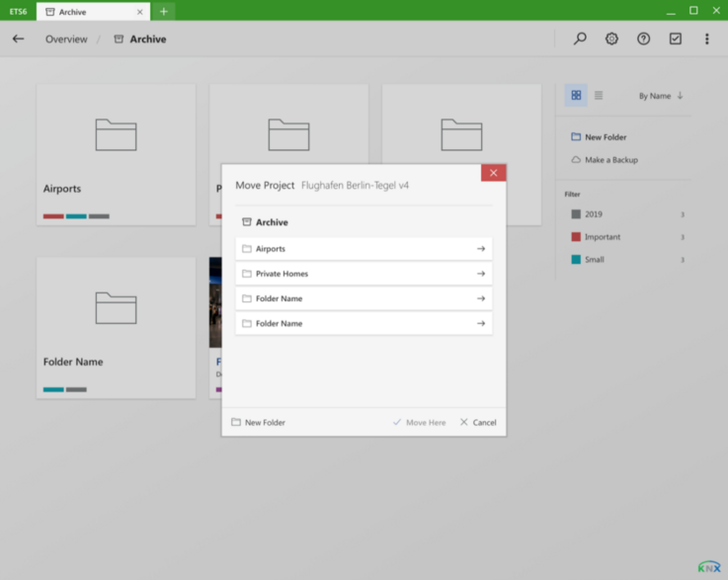The image size is (728, 580).
Task: Add a new tab with plus button
Action: (164, 11)
